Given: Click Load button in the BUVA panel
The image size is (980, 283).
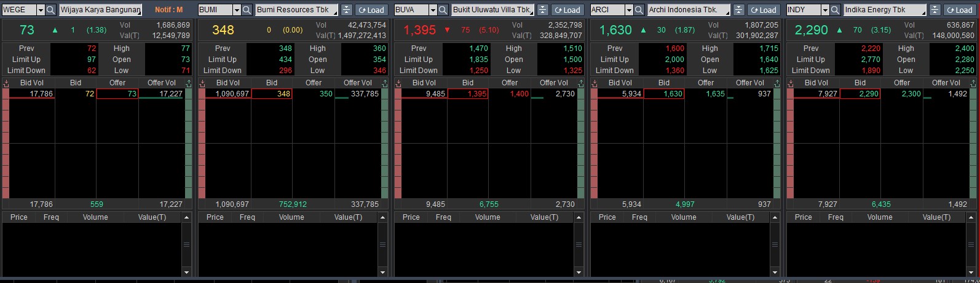Looking at the screenshot, I should coord(567,10).
